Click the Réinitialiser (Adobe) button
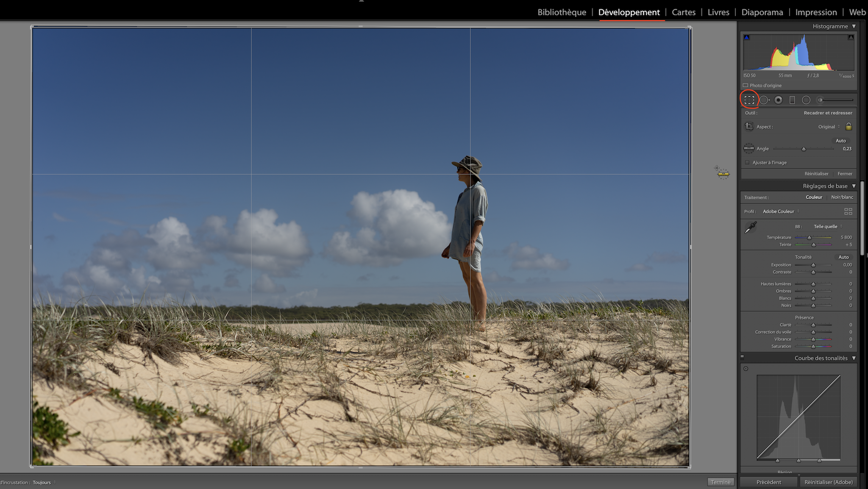The height and width of the screenshot is (489, 868). tap(828, 482)
